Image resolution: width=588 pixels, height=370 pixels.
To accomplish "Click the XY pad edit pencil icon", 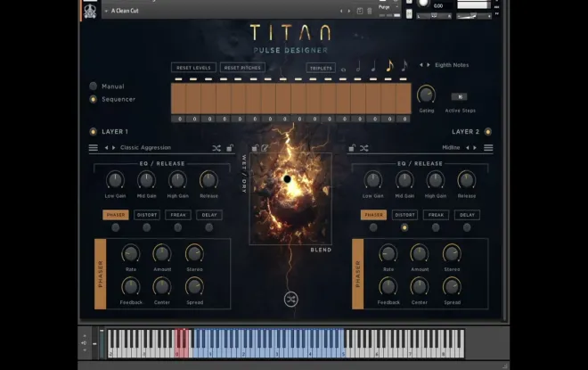I will pos(265,148).
